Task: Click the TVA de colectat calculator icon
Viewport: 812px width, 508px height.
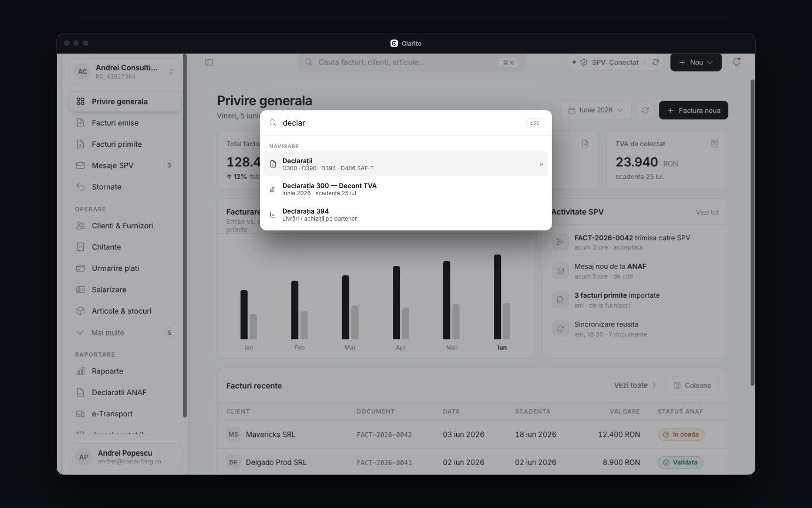Action: click(x=714, y=143)
